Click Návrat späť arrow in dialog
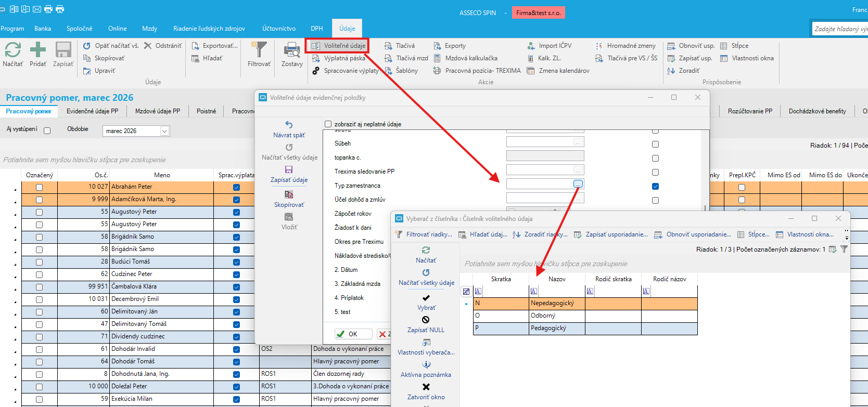This screenshot has height=407, width=868. point(289,125)
